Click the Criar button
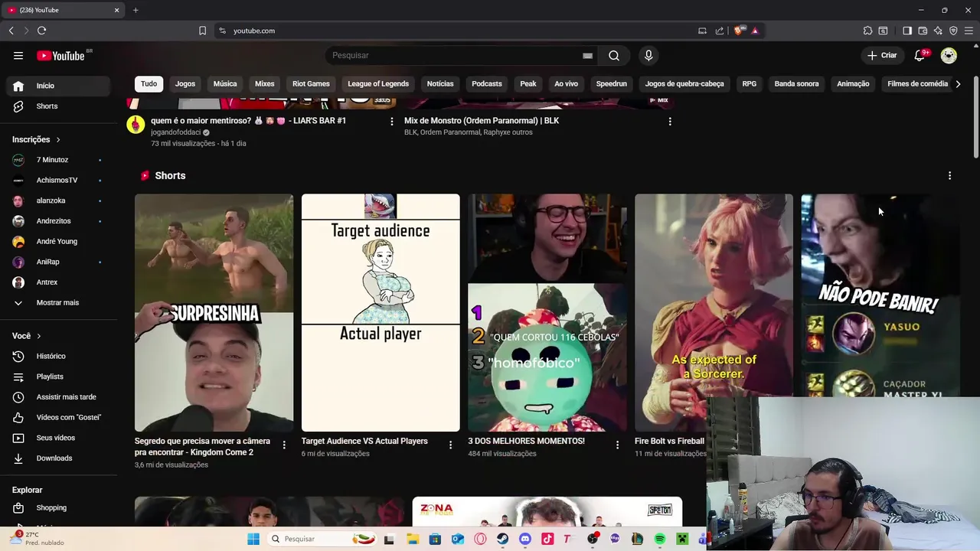The image size is (980, 551). tap(882, 55)
